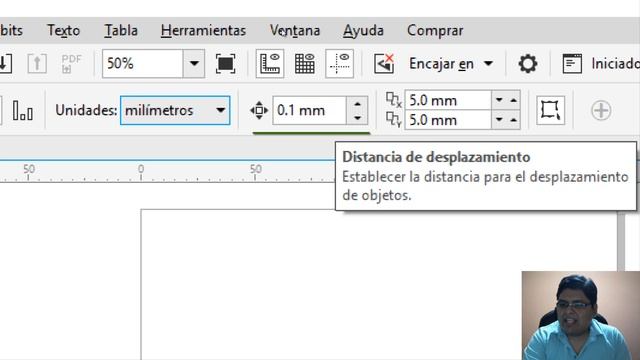The image size is (640, 360).
Task: Decrease the X duplicate distance value
Action: click(499, 100)
